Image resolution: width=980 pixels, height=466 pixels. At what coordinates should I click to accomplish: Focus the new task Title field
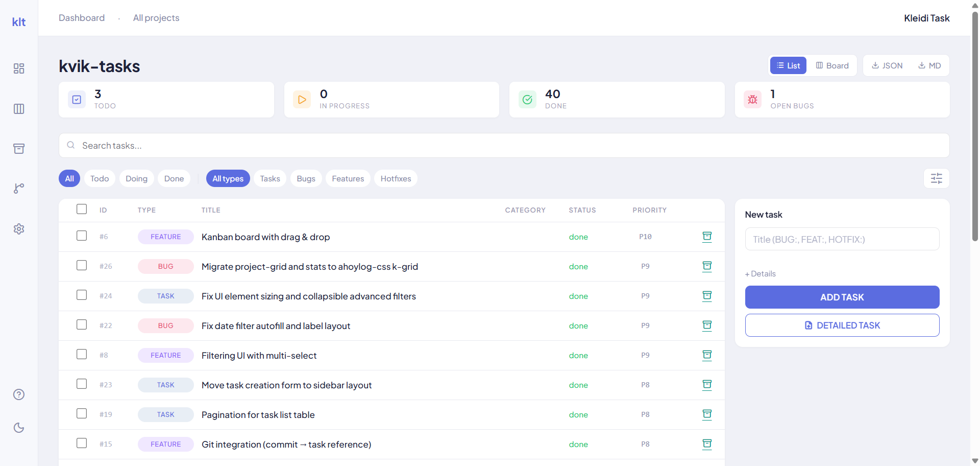[x=842, y=239]
